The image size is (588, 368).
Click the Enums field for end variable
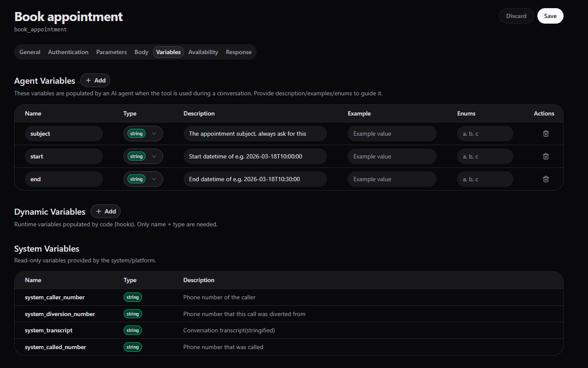coord(485,179)
